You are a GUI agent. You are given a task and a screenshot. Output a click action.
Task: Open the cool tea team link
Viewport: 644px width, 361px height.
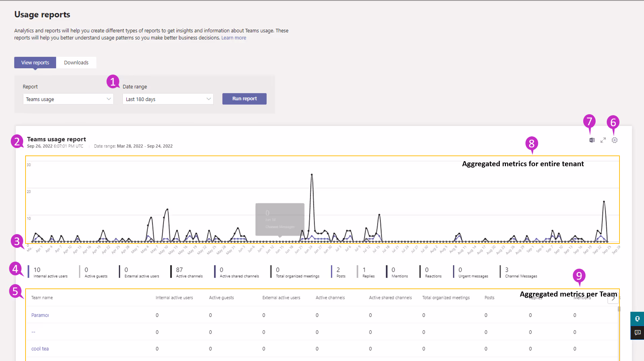(40, 349)
